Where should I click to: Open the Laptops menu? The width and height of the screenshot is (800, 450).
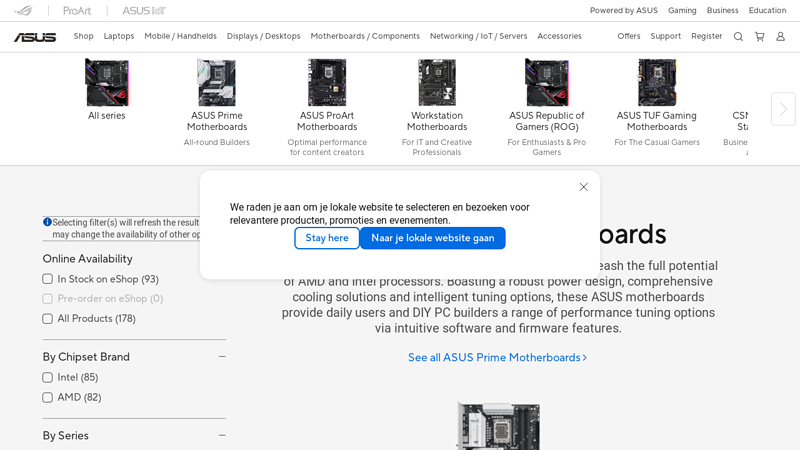click(x=119, y=36)
